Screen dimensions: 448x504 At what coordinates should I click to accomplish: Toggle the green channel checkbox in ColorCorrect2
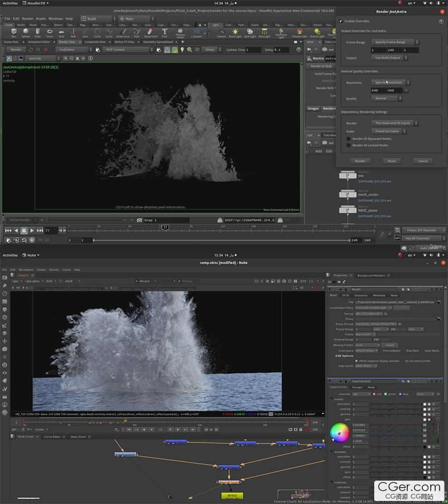pyautogui.click(x=386, y=394)
